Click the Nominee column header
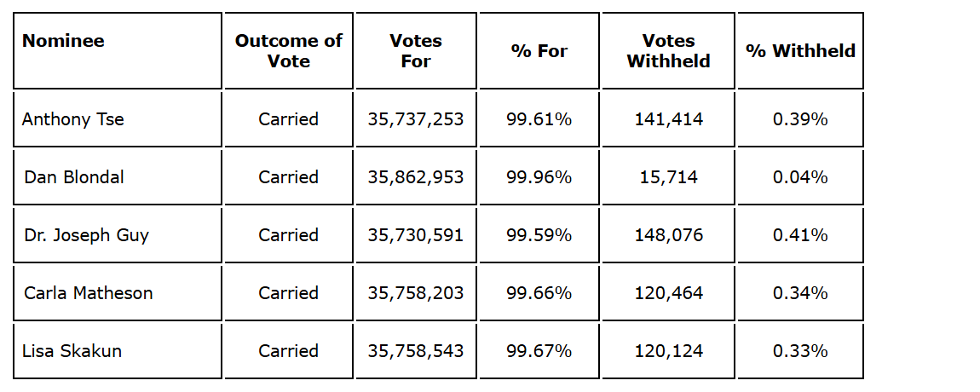 [63, 41]
